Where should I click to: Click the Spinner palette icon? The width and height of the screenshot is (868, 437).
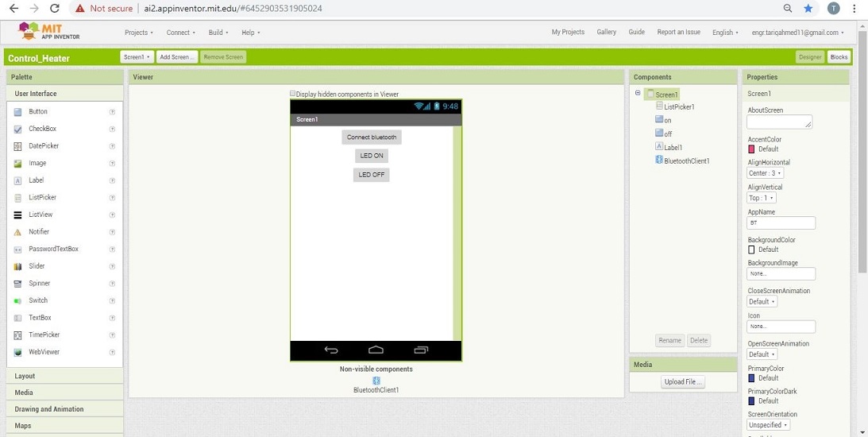click(x=17, y=284)
